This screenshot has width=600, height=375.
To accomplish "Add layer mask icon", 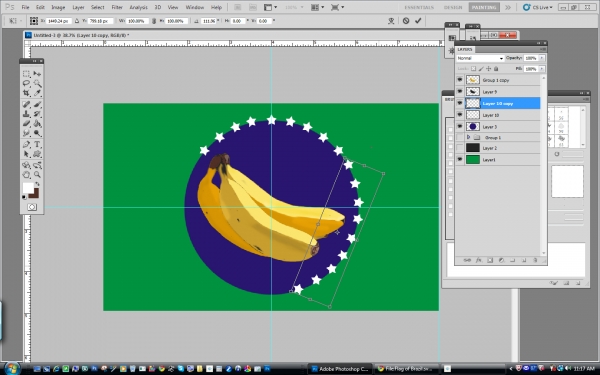I will pyautogui.click(x=490, y=260).
